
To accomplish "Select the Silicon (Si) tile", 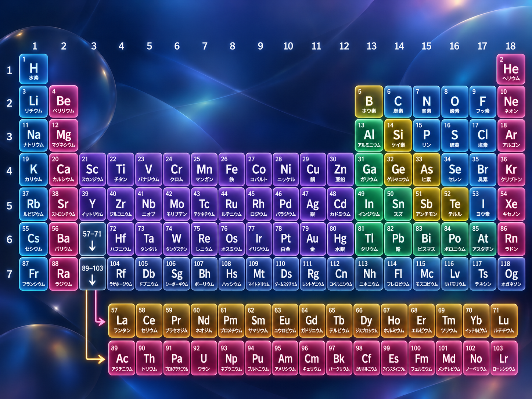I will click(x=398, y=135).
